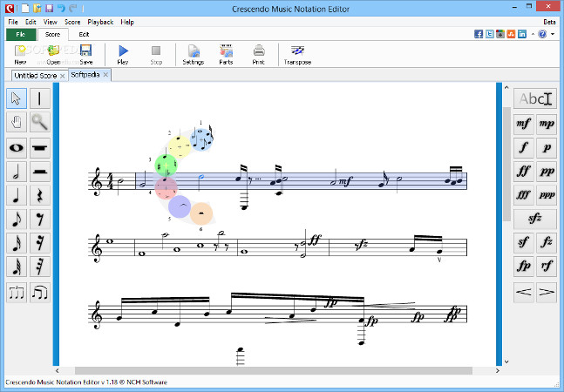This screenshot has height=392, width=564.
Task: Open the Abc text tool
Action: point(535,98)
